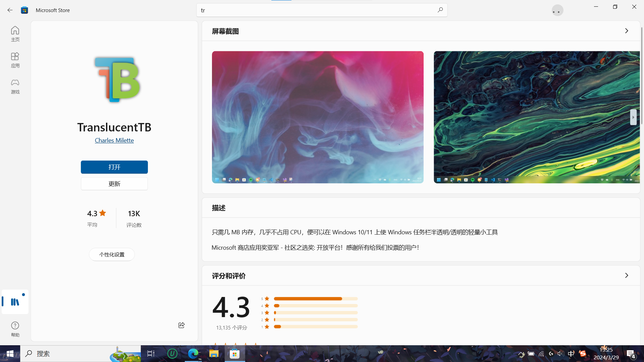Click the 3-star rating bar

(316, 313)
